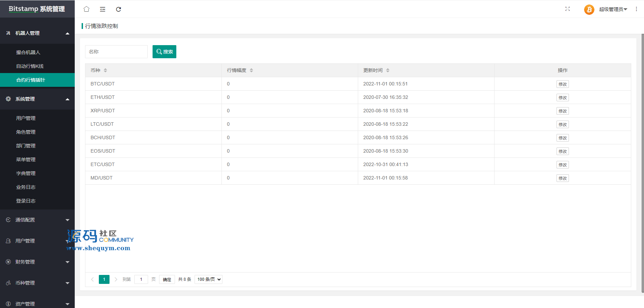Click 修改 for ETC/USDT row
Screen dimensions: 644x308
(562, 165)
